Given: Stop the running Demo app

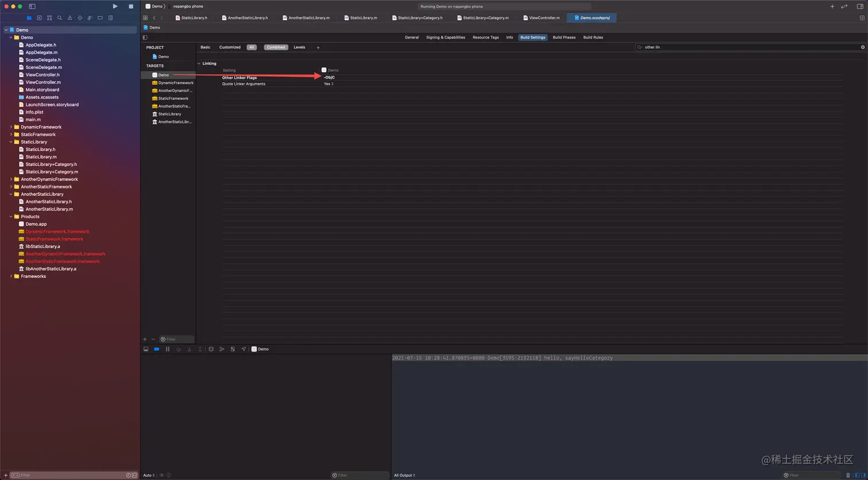Looking at the screenshot, I should coord(131,6).
